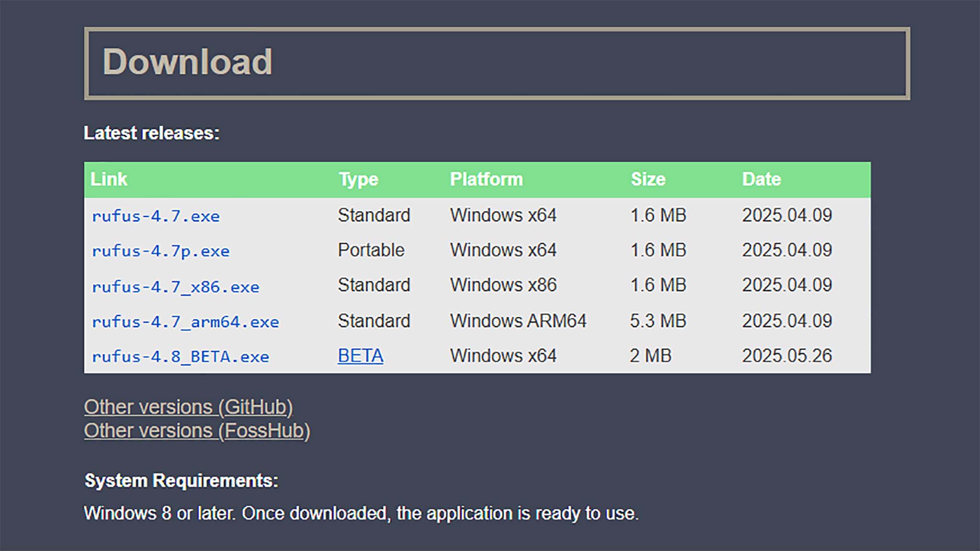Select Windows x64 in rufus-4.7p.exe row
980x551 pixels.
pyautogui.click(x=503, y=250)
